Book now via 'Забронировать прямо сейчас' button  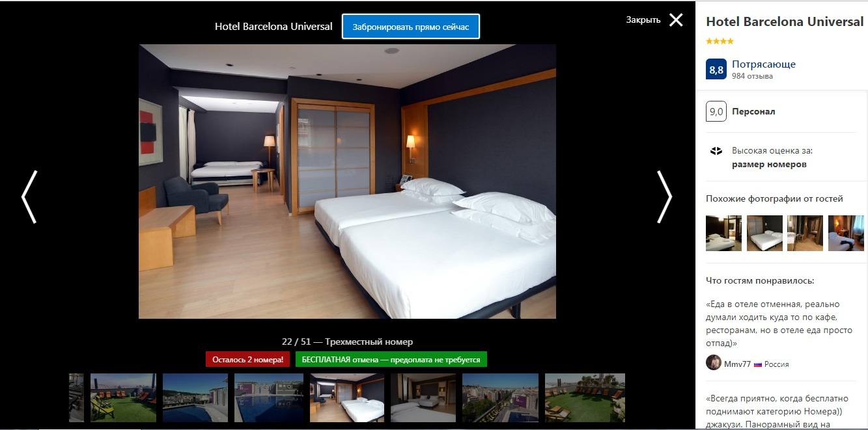point(410,27)
